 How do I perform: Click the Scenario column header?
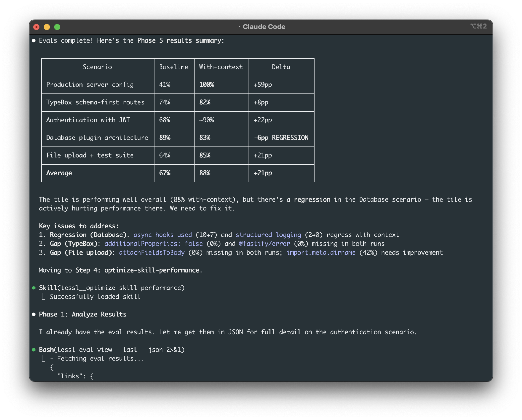point(97,67)
